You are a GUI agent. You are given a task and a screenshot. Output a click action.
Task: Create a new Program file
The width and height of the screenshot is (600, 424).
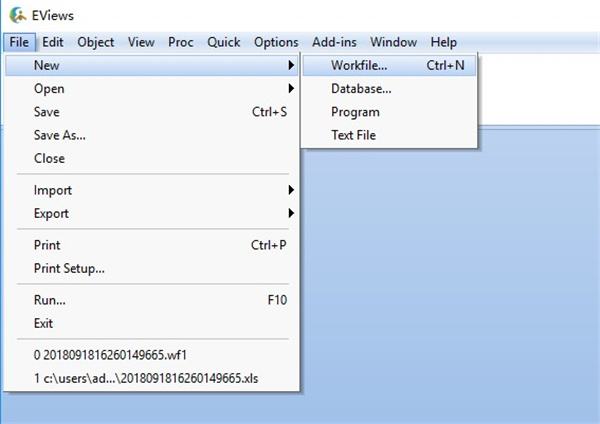[x=355, y=112]
